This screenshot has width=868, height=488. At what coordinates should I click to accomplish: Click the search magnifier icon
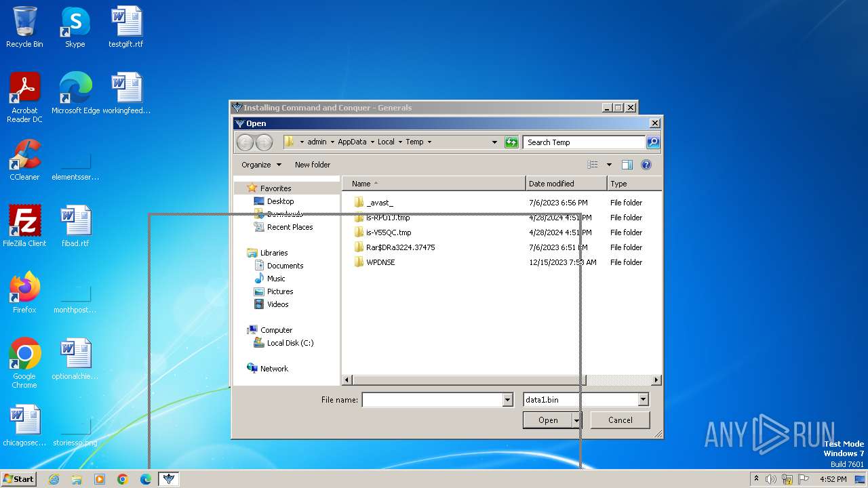tap(652, 142)
